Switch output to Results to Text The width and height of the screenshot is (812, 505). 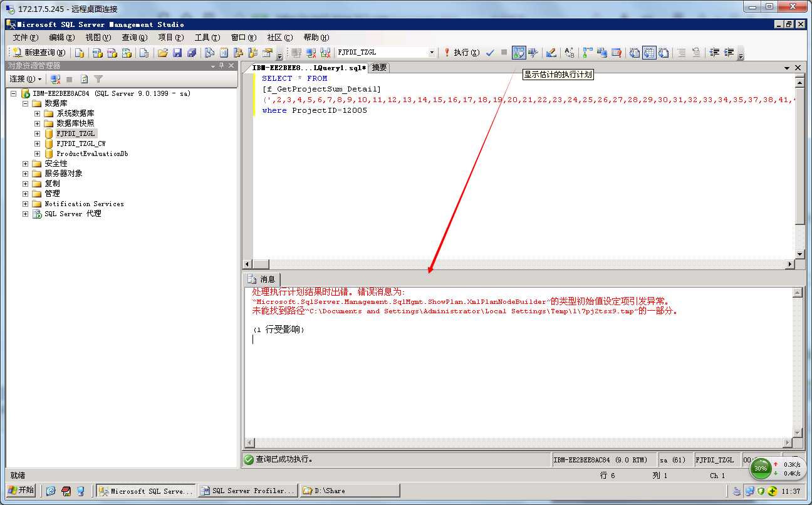tap(635, 53)
